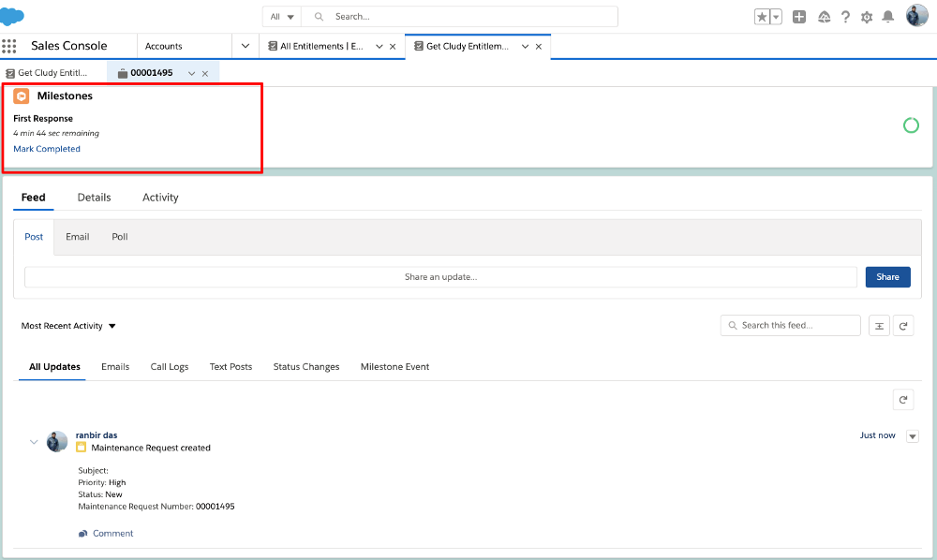Click the 4 min 44 sec remaining text

tap(56, 133)
